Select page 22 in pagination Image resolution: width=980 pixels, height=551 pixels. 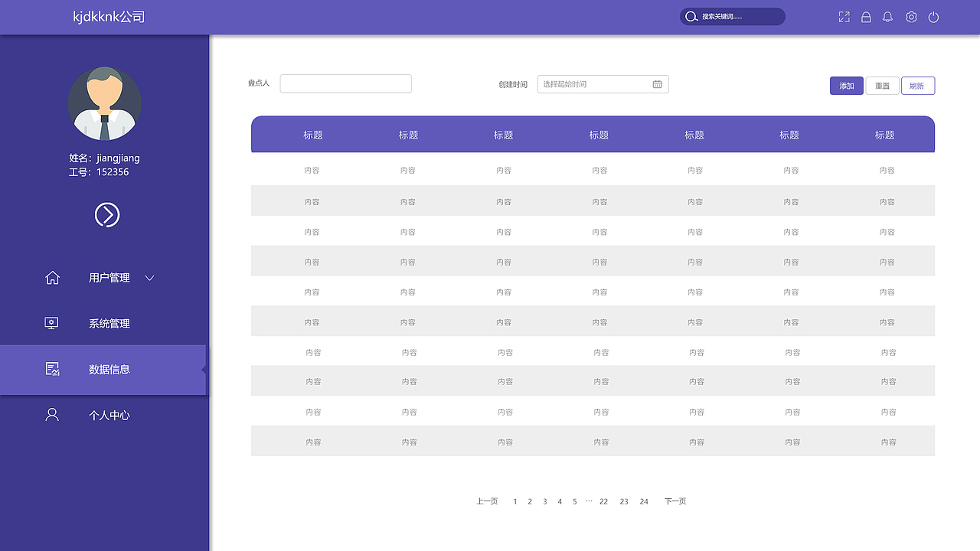click(x=604, y=502)
